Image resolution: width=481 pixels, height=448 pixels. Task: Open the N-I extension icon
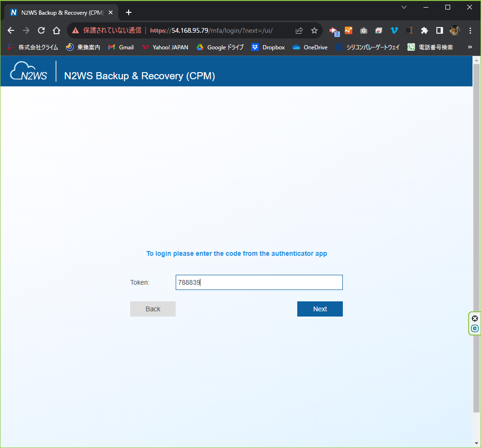(409, 30)
